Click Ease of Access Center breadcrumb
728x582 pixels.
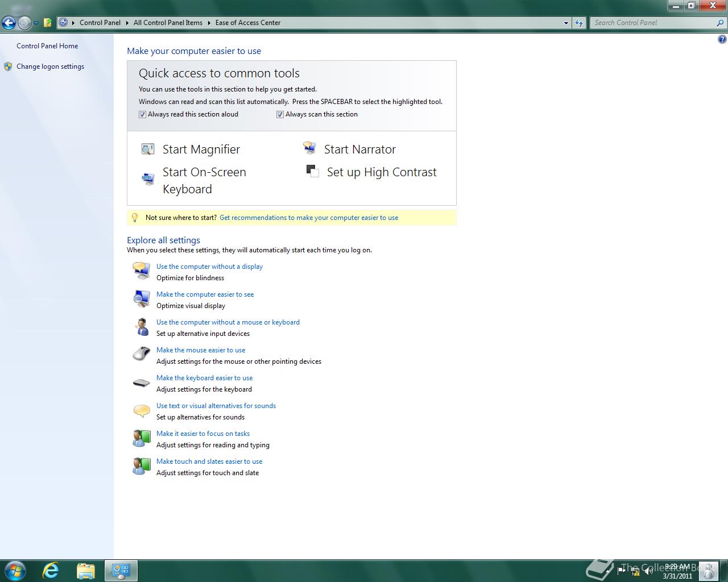coord(248,23)
